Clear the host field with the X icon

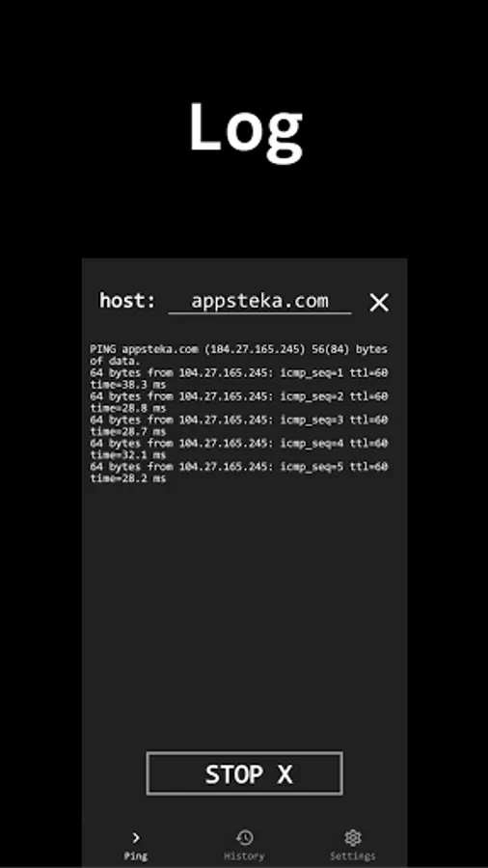pos(379,302)
